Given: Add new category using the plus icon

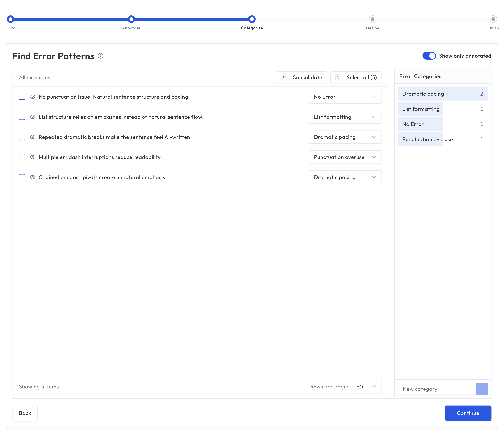Looking at the screenshot, I should point(482,389).
